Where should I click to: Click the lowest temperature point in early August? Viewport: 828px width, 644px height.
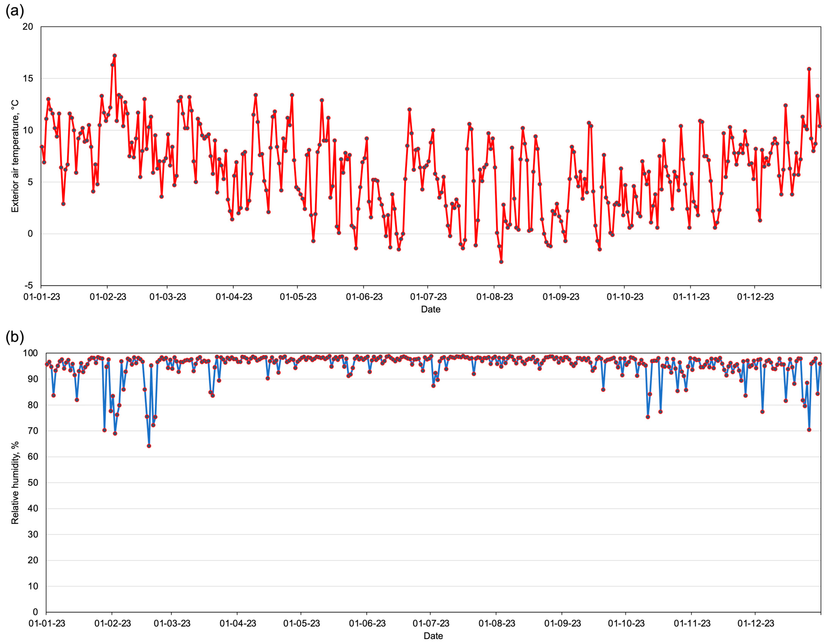pos(501,262)
